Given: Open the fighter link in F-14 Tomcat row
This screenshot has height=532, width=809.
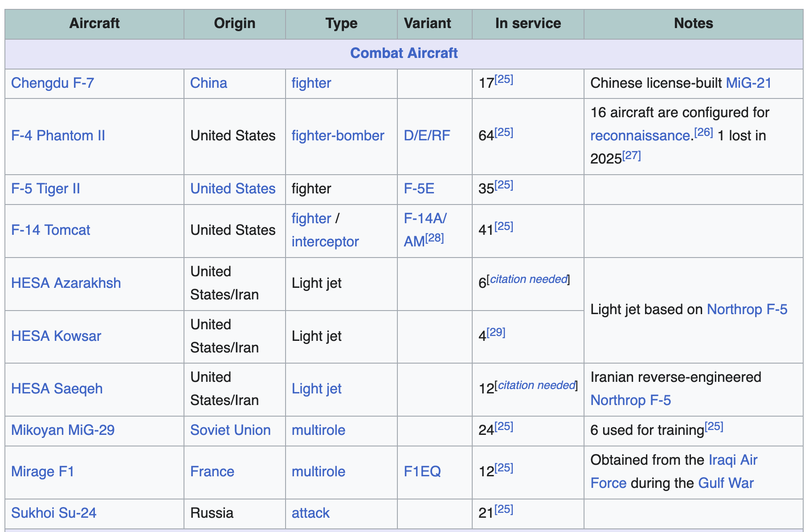Looking at the screenshot, I should (311, 218).
